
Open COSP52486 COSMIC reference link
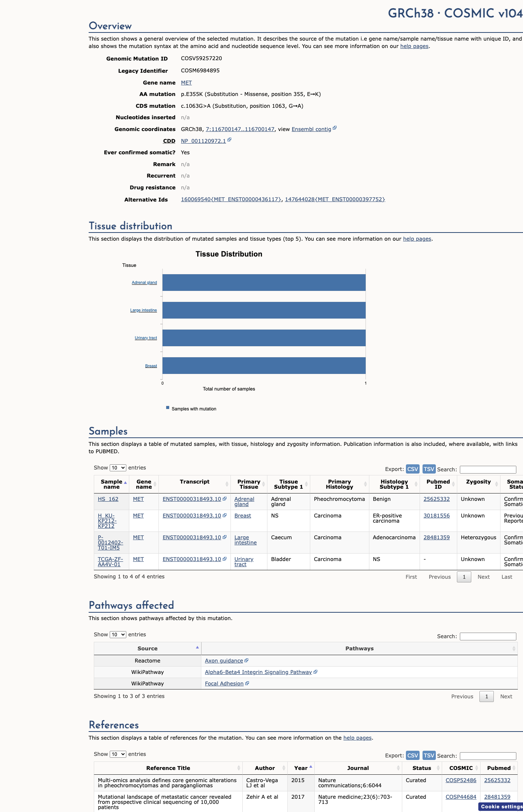tap(461, 780)
